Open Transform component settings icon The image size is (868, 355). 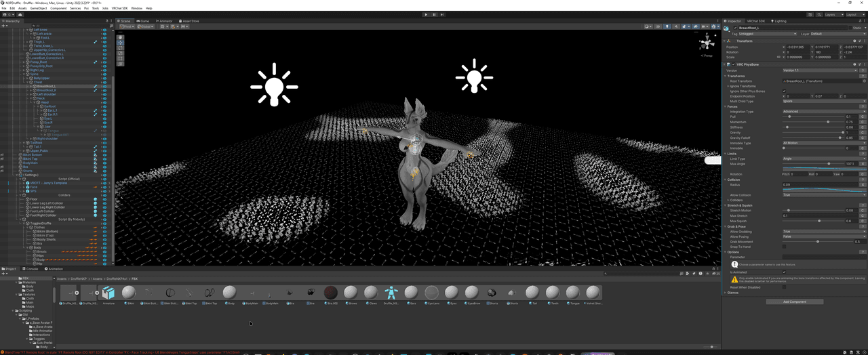(x=859, y=41)
